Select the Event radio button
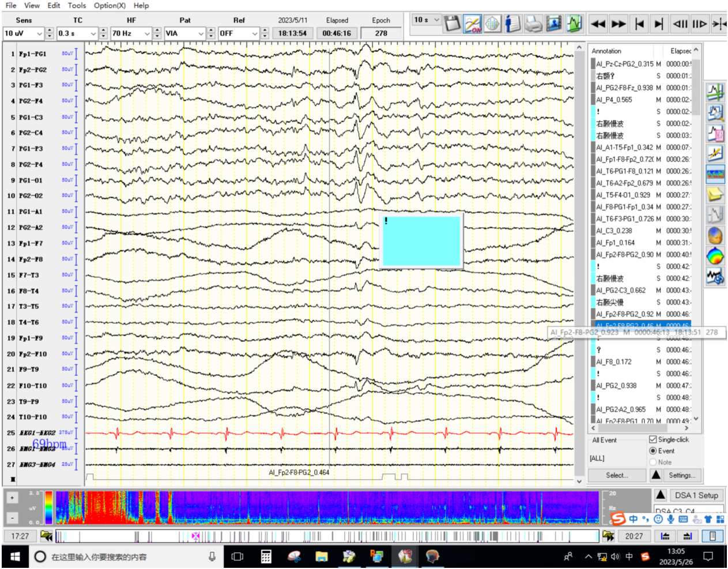728x569 pixels. [x=653, y=451]
